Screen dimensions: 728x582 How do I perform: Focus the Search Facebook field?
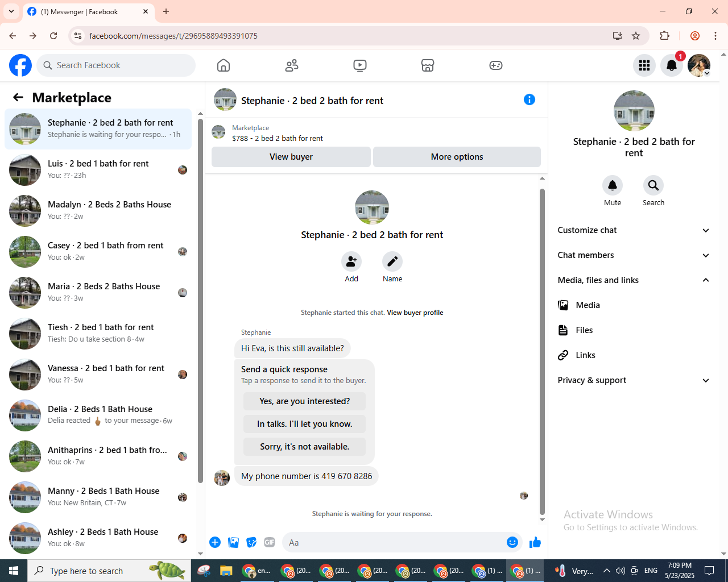[116, 65]
